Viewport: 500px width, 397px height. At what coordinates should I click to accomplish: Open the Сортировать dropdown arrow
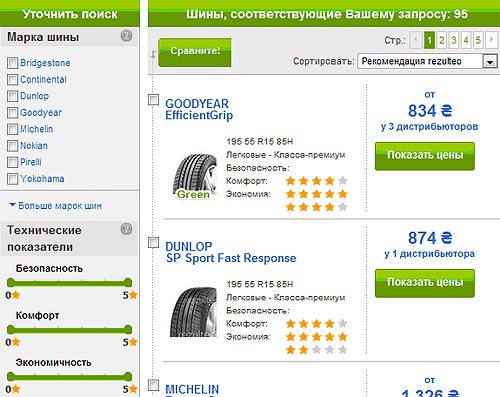[490, 61]
